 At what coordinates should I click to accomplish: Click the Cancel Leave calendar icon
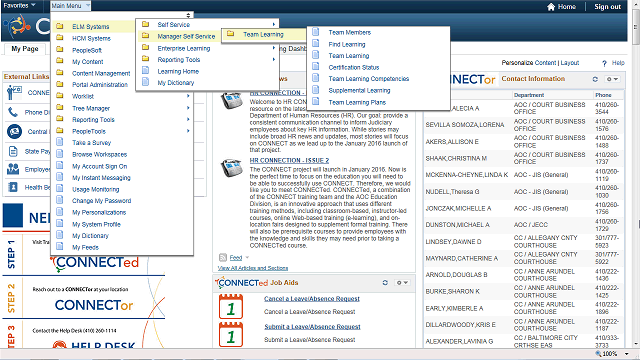231,307
